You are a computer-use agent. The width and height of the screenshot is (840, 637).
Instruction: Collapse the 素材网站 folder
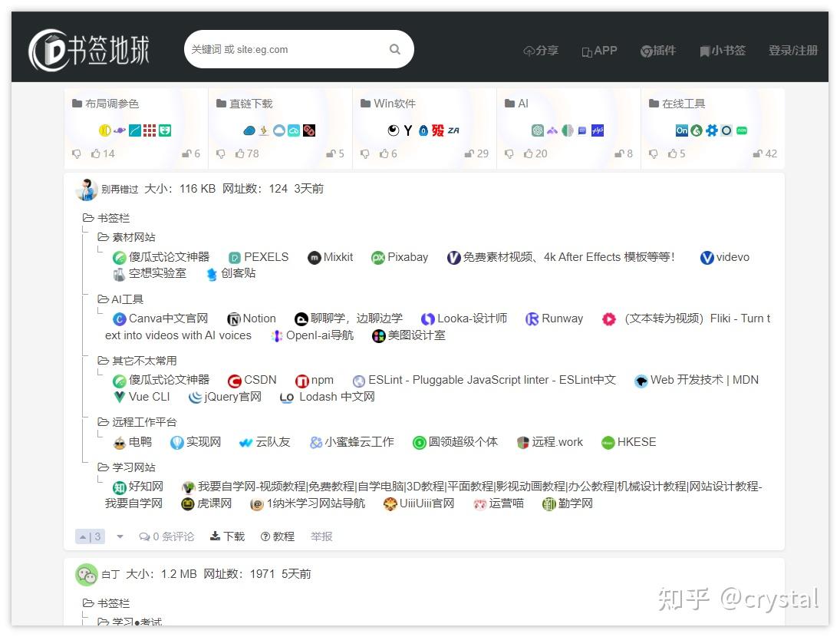[104, 237]
